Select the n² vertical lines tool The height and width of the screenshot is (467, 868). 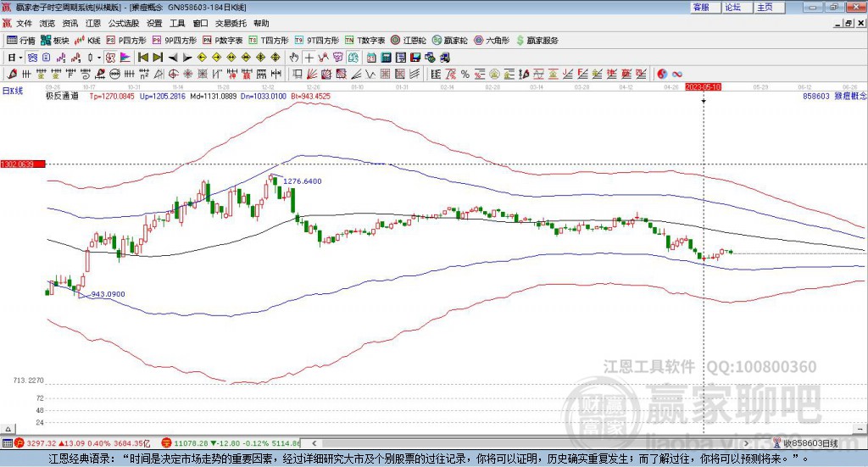144,74
